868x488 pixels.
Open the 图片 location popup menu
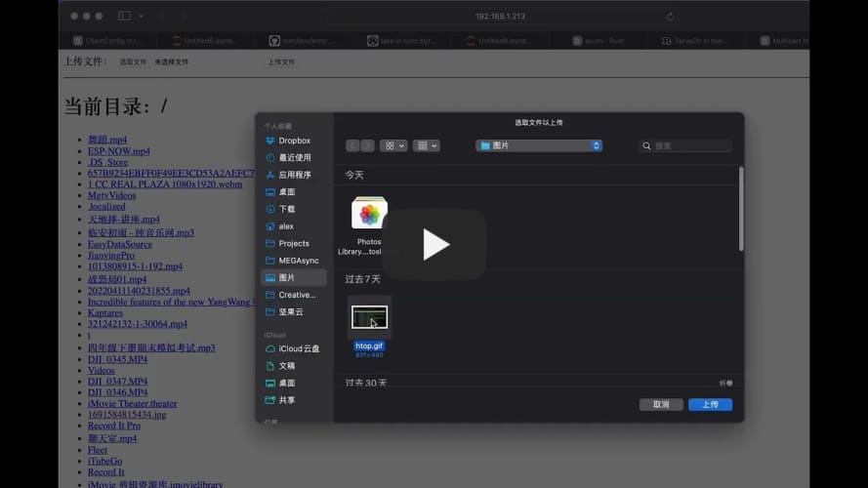coord(539,145)
